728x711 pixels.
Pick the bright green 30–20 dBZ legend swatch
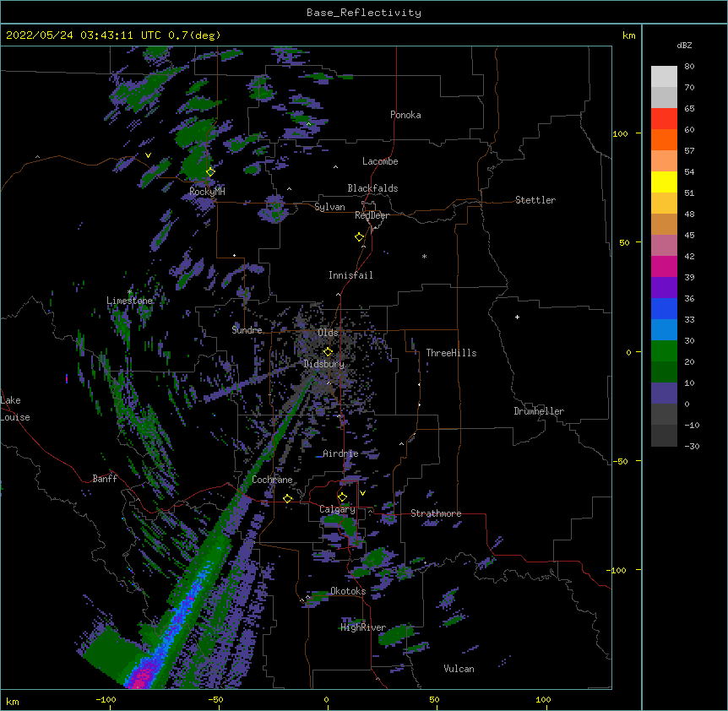tap(664, 351)
